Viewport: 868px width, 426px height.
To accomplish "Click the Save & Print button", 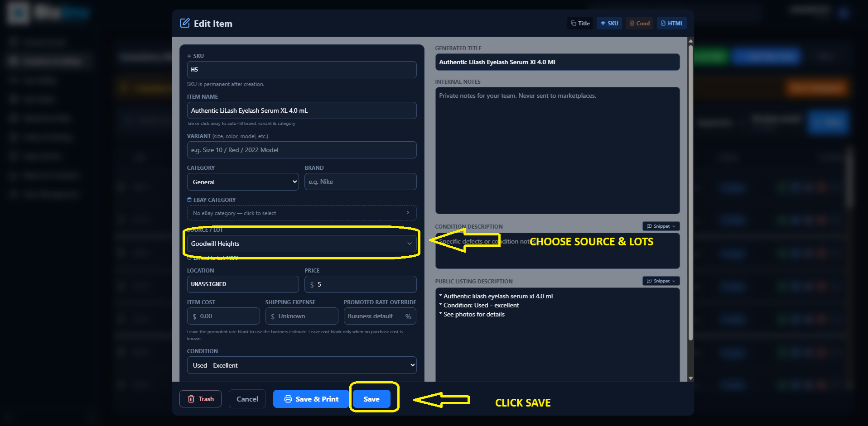I will coord(311,399).
